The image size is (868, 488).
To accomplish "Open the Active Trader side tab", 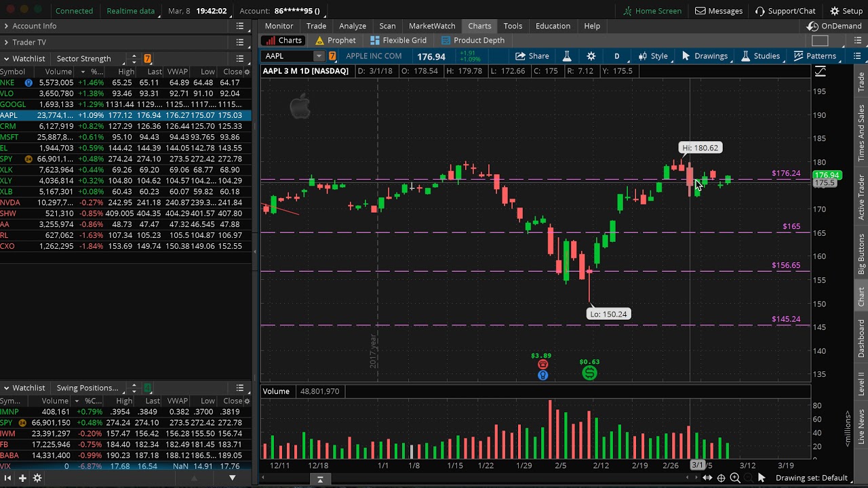I will (861, 197).
